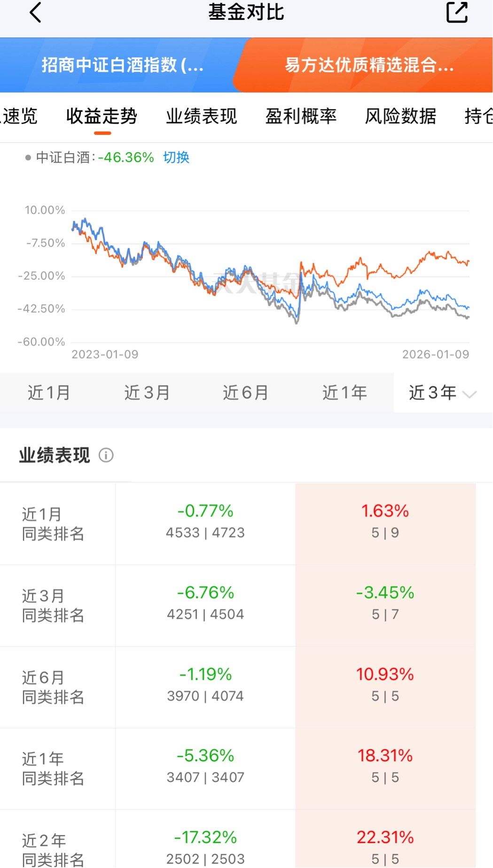Select the 近3月 time range
Viewport: 493px width, 868px height.
click(147, 393)
